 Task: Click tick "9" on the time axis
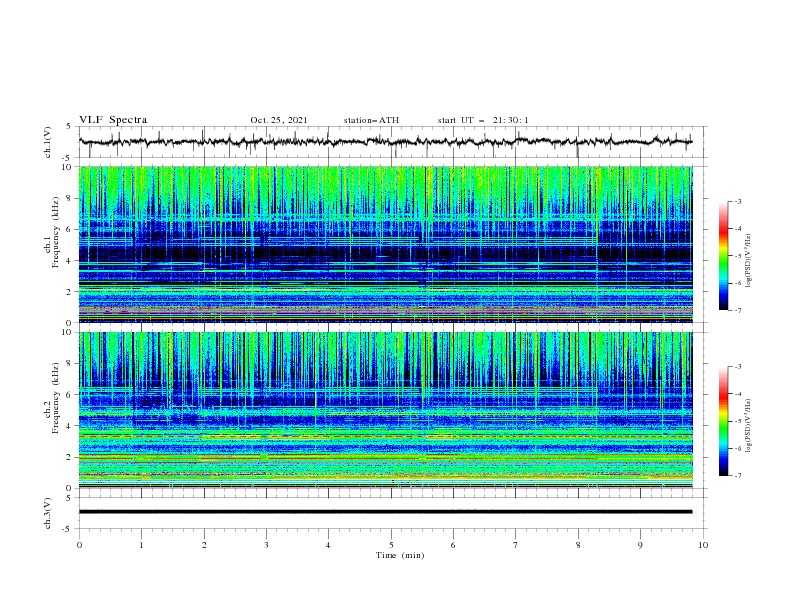tap(640, 545)
